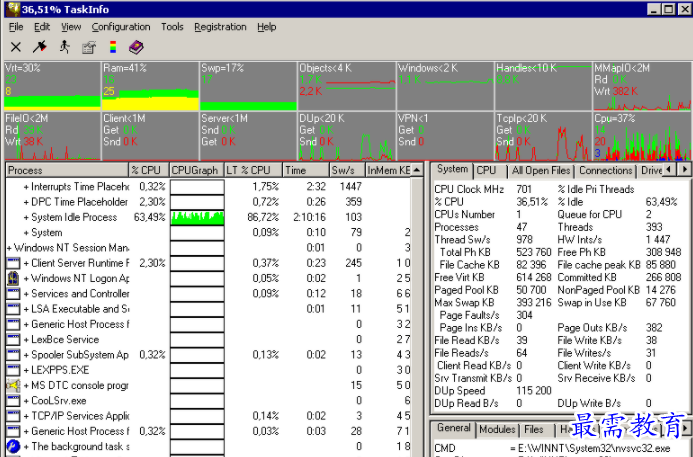Open the Configuration menu

tap(121, 27)
